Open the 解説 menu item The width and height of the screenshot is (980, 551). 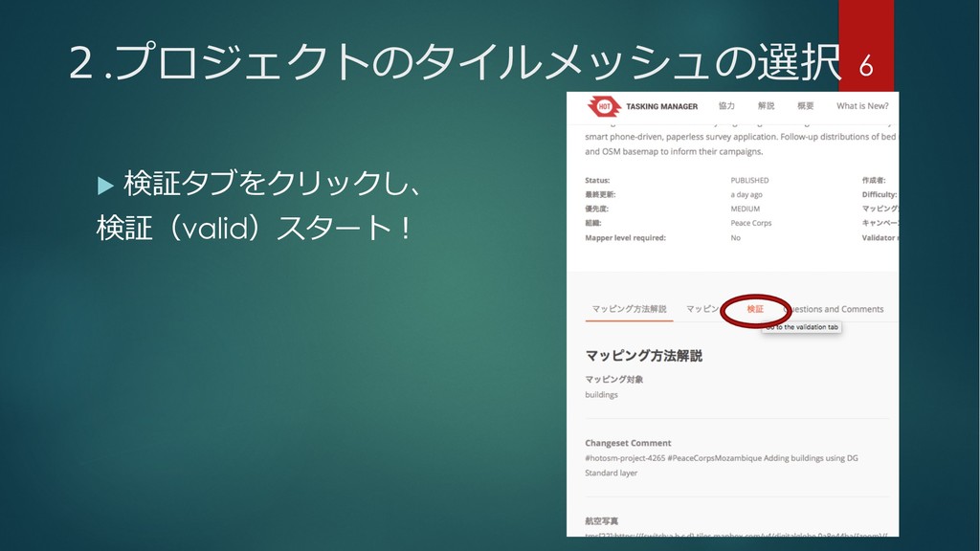(x=766, y=105)
